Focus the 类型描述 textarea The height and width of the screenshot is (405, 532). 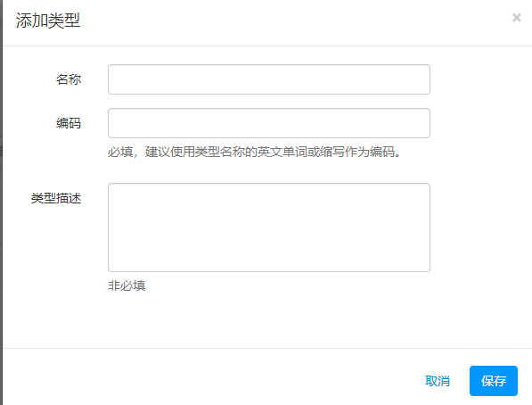point(269,227)
